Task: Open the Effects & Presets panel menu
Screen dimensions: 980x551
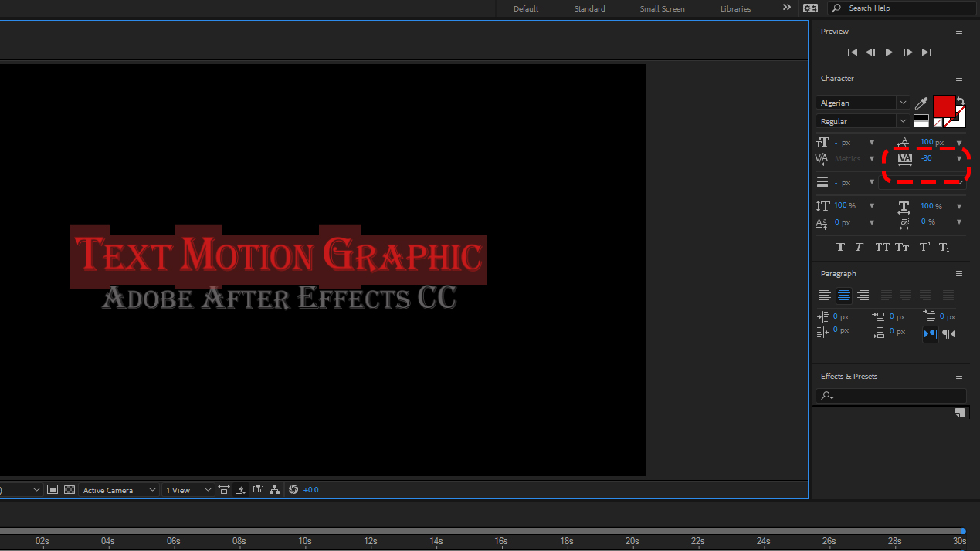Action: [x=959, y=377]
